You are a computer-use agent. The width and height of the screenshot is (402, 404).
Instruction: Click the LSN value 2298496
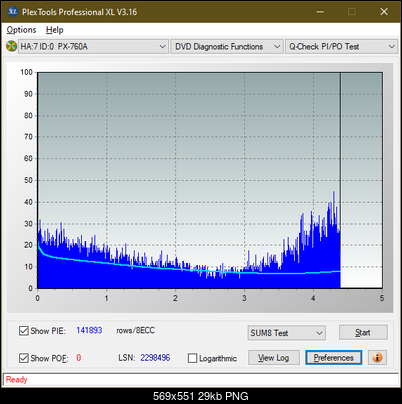(x=155, y=358)
